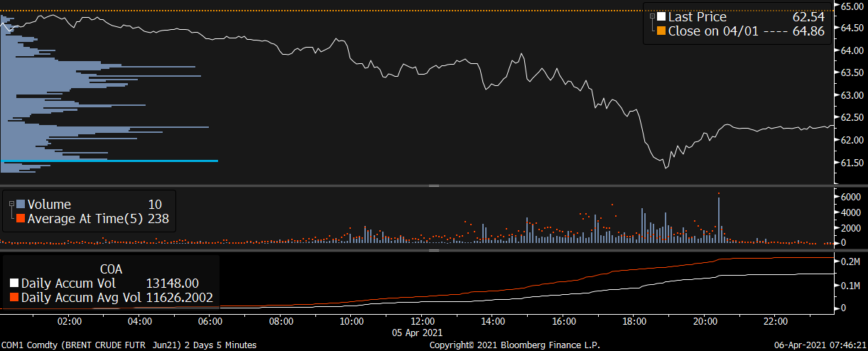Click the 6000 volume axis label
The height and width of the screenshot is (351, 868).
[x=852, y=197]
